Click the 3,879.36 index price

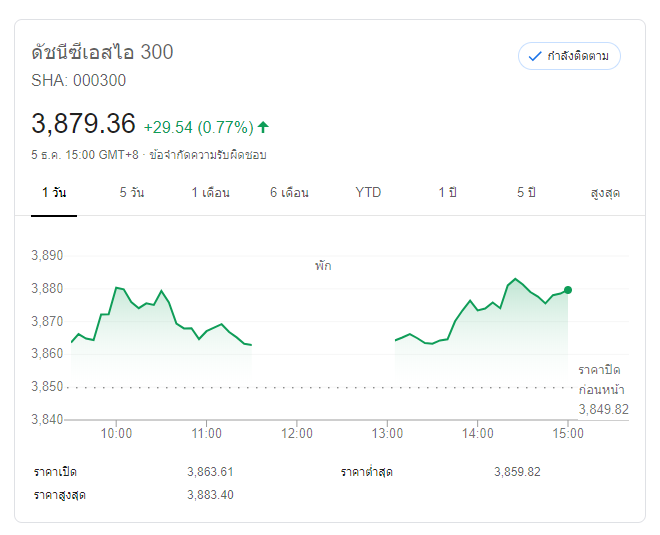click(83, 124)
